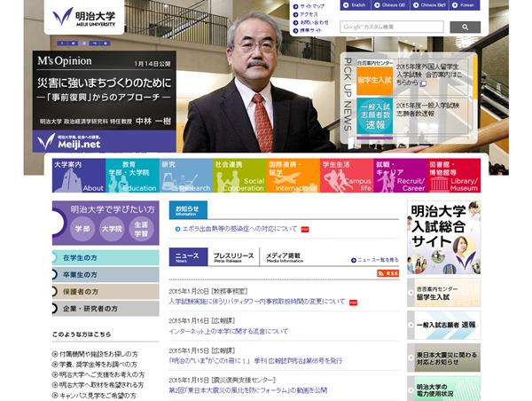532x401 pixels.
Task: Open 東日本大震災に関わる対応とお知らせ banner
Action: 444,358
